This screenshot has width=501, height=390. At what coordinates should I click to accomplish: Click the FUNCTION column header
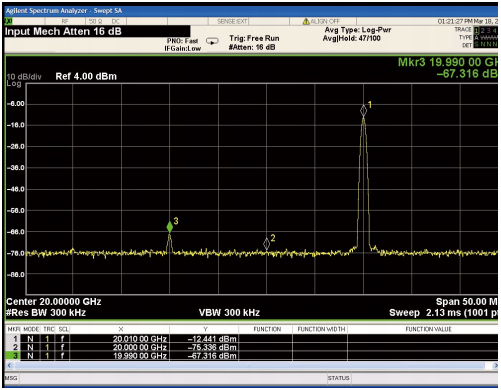[x=267, y=329]
